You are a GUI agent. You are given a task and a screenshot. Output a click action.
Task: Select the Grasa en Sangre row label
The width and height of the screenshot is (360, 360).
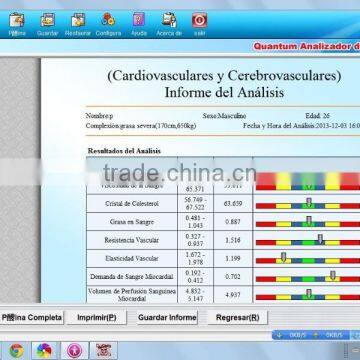pos(132,222)
